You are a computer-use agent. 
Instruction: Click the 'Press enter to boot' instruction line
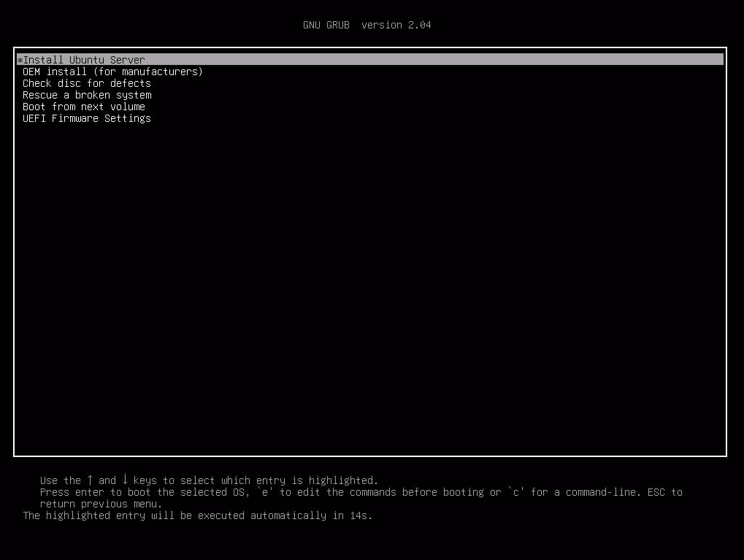pos(361,492)
